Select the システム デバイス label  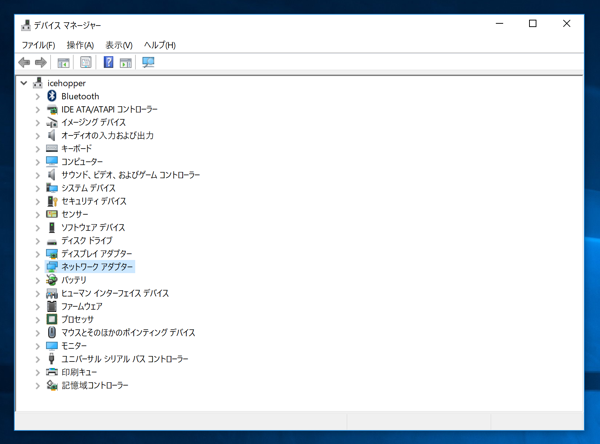tap(88, 188)
